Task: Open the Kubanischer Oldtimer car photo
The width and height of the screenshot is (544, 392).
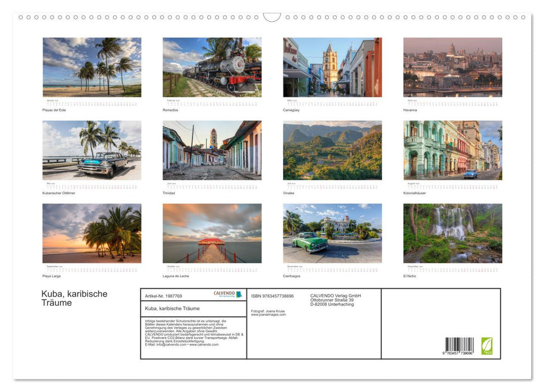Action: tap(92, 150)
